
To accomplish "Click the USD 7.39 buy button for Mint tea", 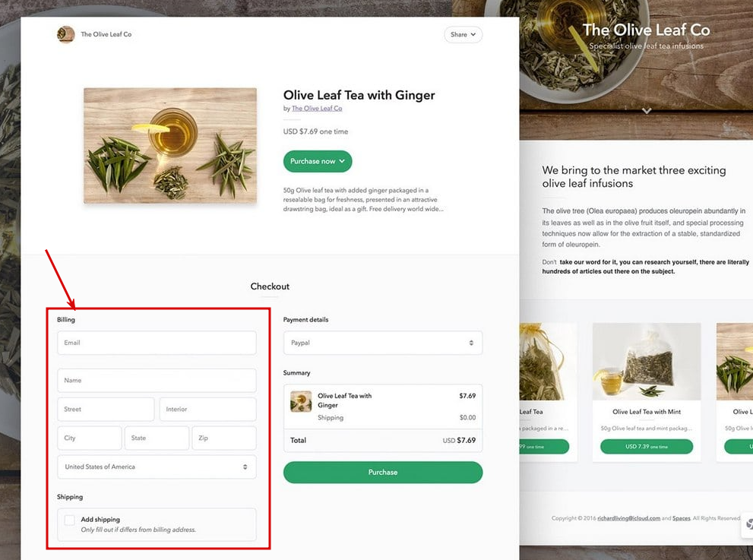I will click(646, 447).
